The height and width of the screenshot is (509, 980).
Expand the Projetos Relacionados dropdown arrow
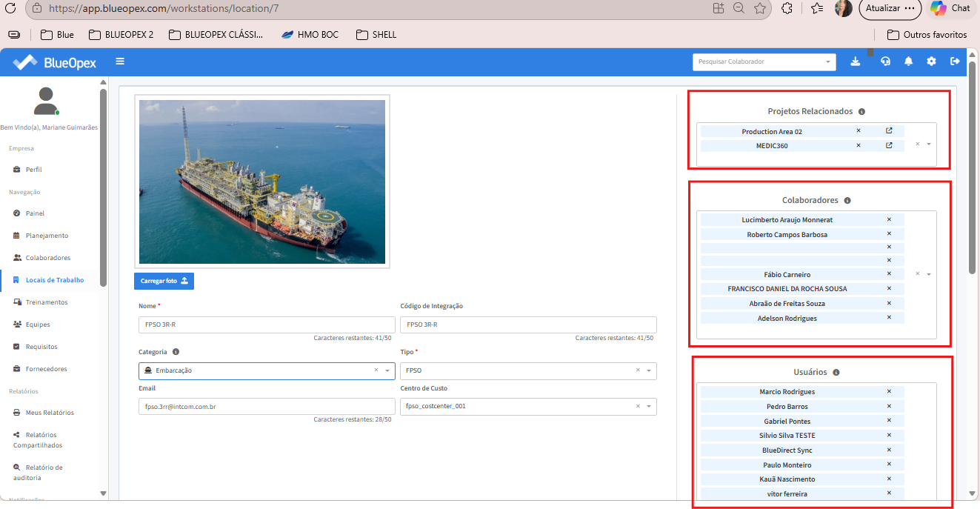click(928, 144)
